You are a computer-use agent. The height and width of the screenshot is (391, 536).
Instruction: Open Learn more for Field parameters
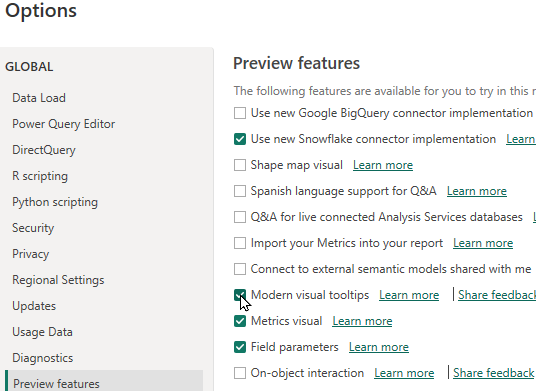(x=379, y=347)
